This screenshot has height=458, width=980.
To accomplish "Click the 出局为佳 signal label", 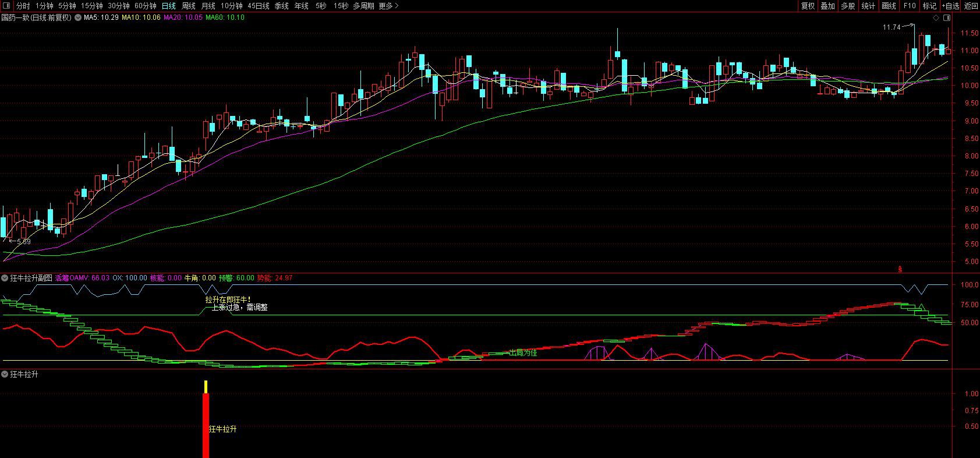I will click(523, 352).
